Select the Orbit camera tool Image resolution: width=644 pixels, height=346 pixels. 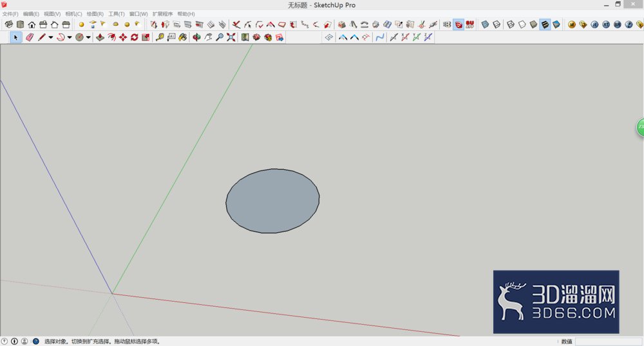coord(196,37)
